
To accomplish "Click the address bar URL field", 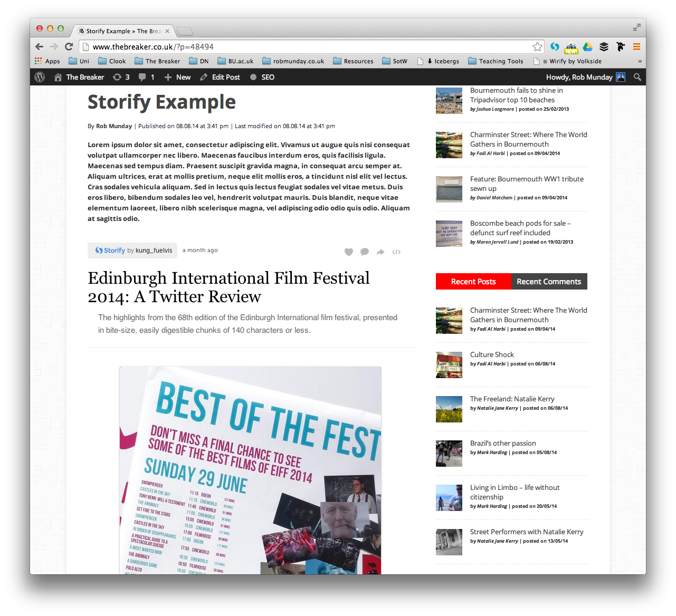I will pyautogui.click(x=311, y=46).
